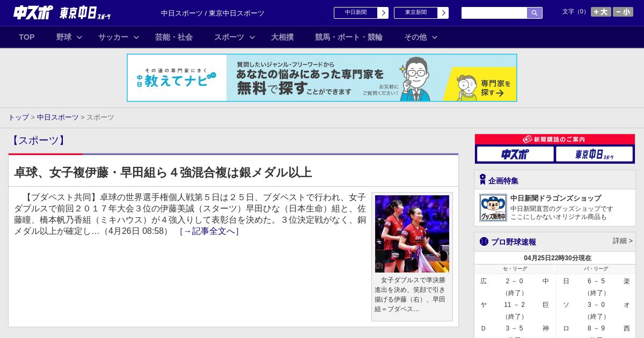Screen dimensions: 644x338
Task: Open the table tennis article headline
Action: pos(163,172)
